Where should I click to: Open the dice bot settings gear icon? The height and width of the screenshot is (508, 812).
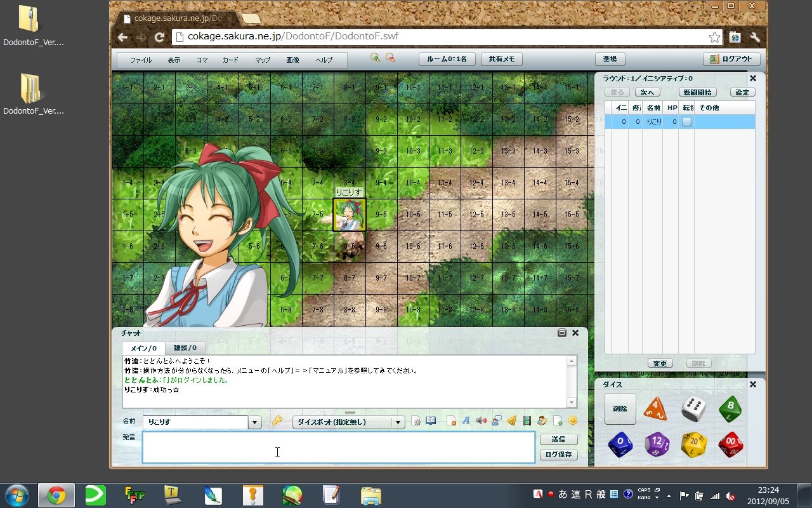tap(416, 421)
